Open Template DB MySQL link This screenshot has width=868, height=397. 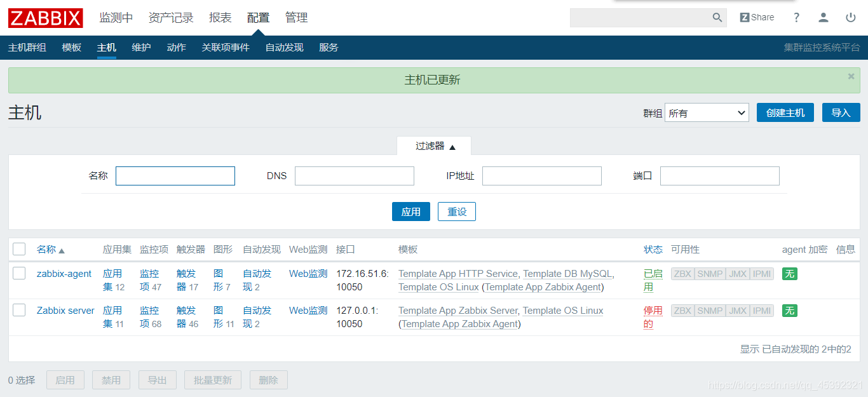click(567, 274)
